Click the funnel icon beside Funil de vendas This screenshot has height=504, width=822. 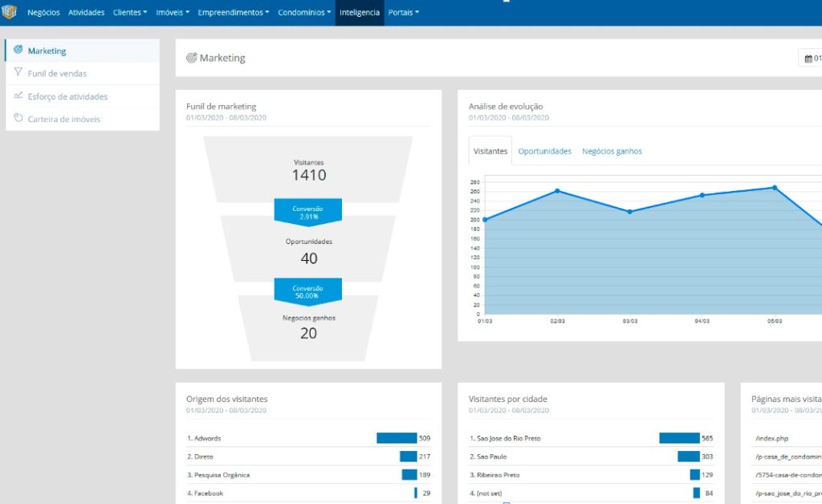click(18, 72)
